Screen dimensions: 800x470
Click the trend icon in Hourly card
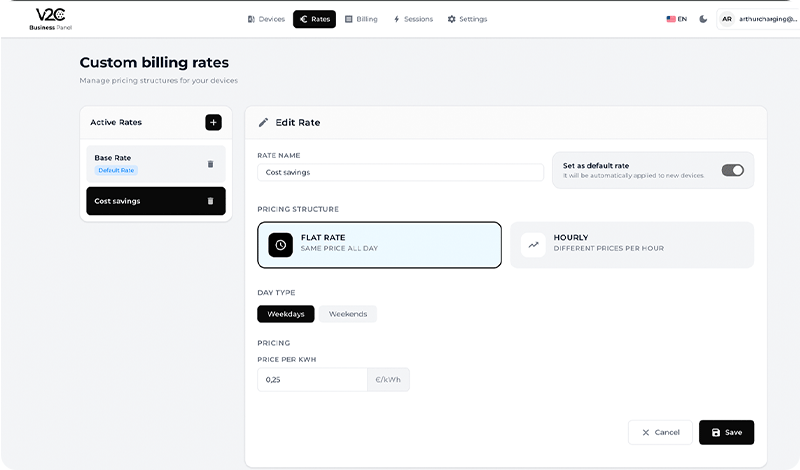tap(533, 245)
